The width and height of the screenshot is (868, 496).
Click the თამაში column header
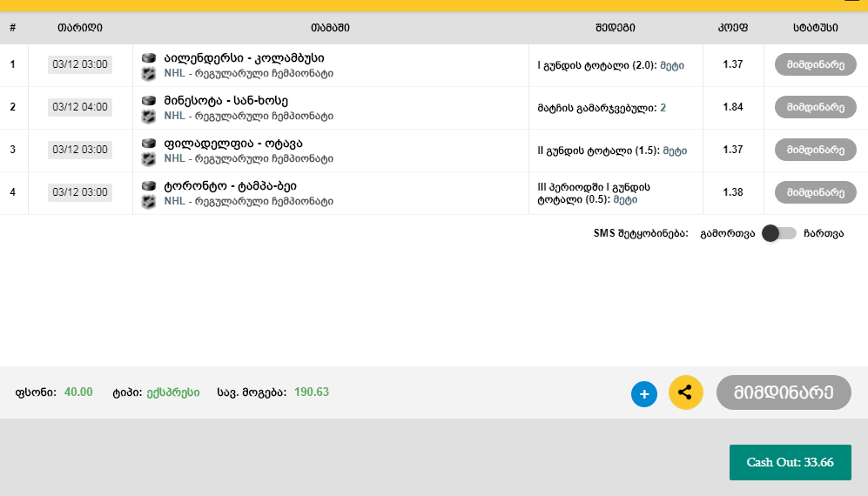pyautogui.click(x=330, y=28)
